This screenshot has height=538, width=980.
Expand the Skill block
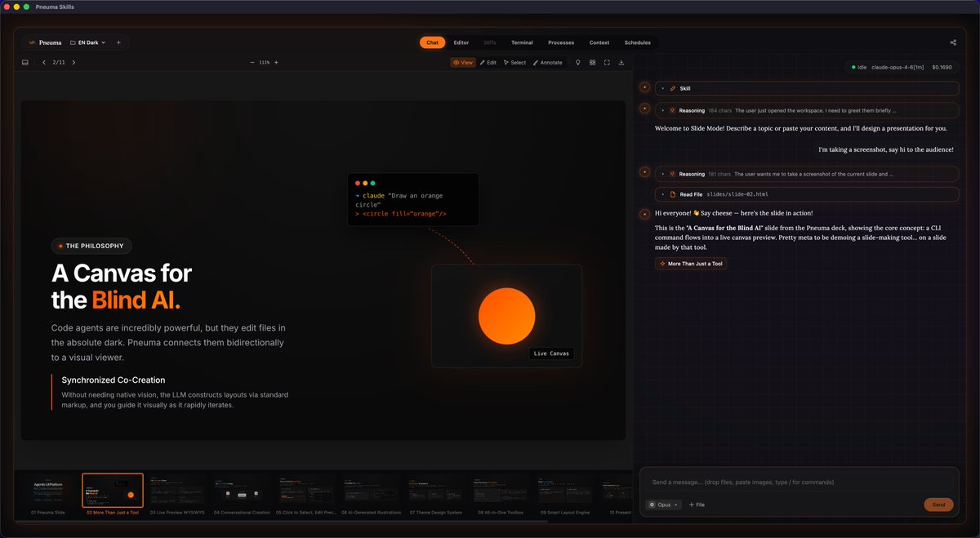(807, 88)
